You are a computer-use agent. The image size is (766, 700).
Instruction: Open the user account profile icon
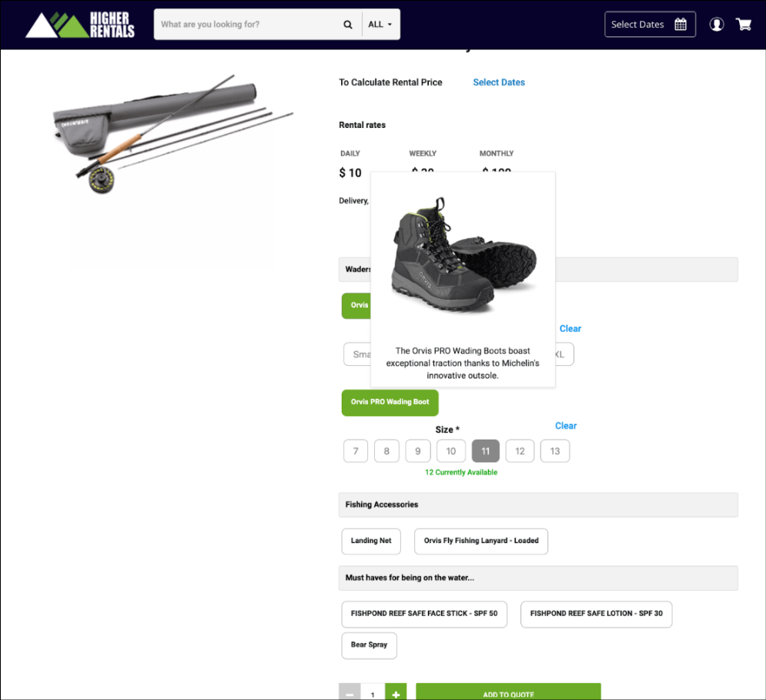click(x=716, y=25)
